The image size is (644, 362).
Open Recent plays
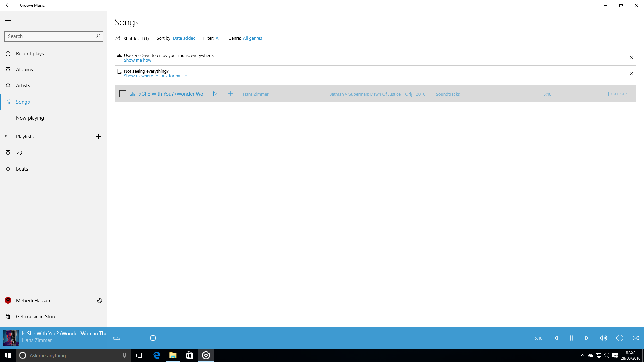point(54,54)
